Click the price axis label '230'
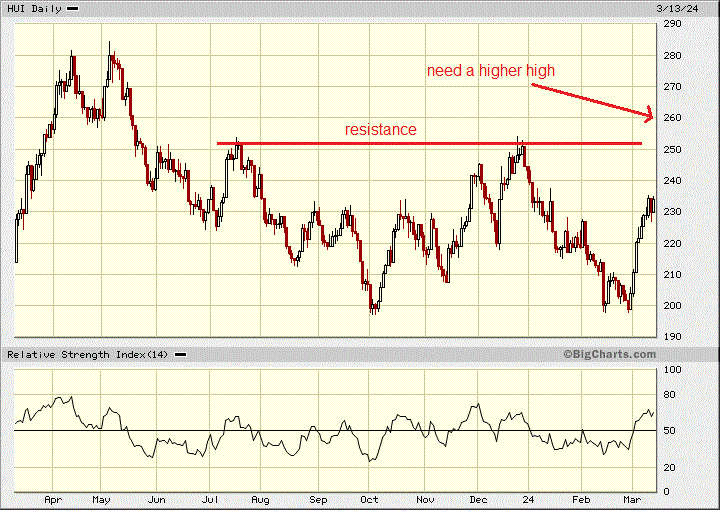The width and height of the screenshot is (720, 510). (672, 212)
